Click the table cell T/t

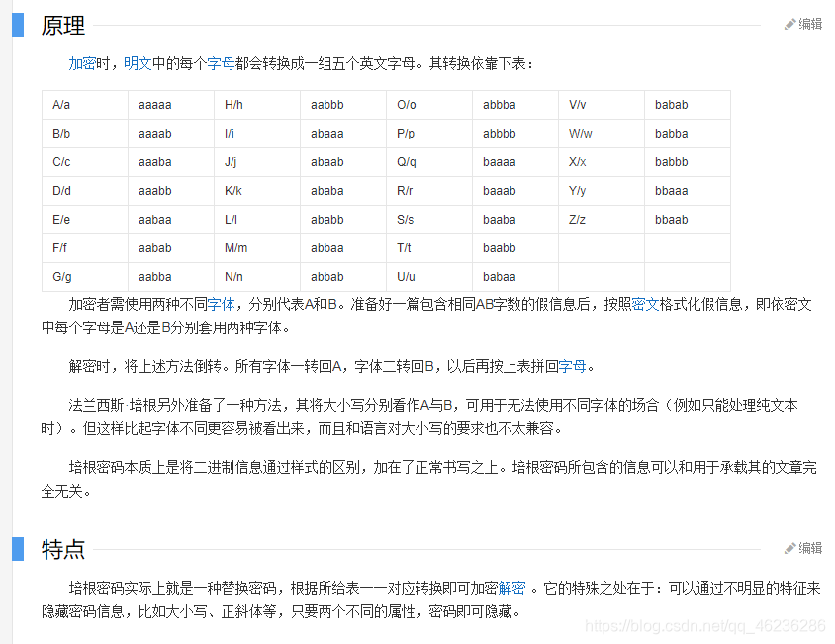tap(429, 248)
